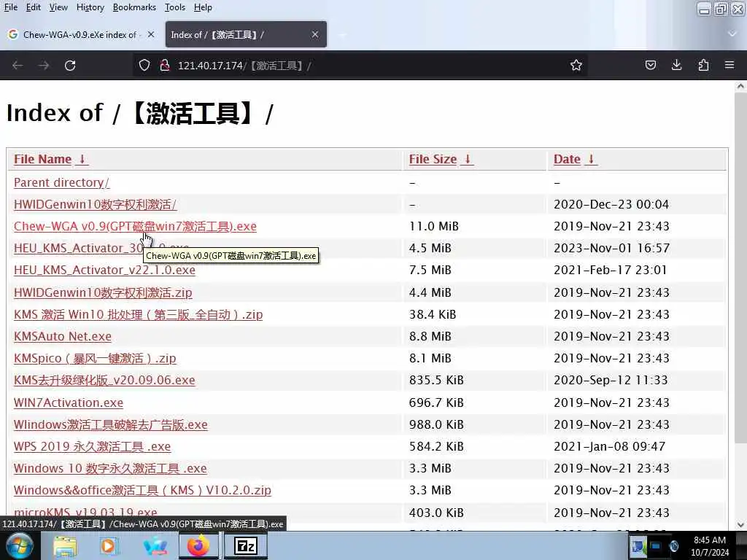Go forward with the forward arrow
The image size is (747, 560).
(44, 65)
